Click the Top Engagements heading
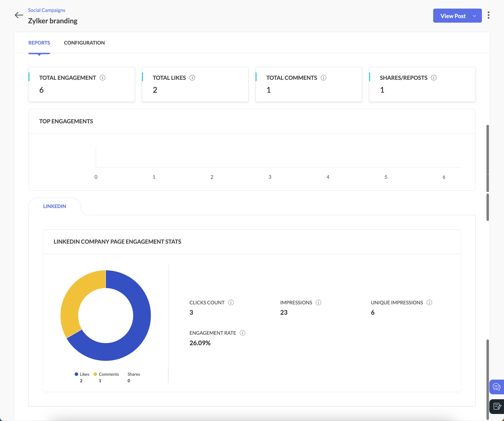 click(x=66, y=121)
